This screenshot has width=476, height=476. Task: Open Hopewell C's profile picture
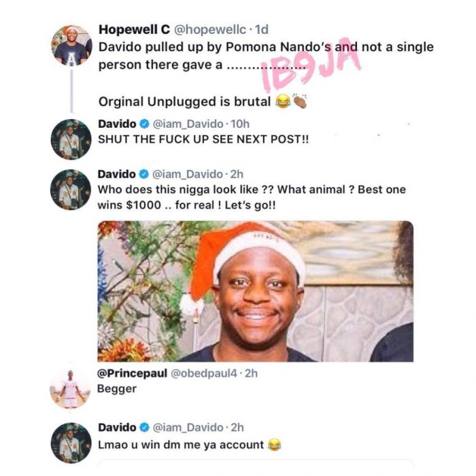coord(71,46)
